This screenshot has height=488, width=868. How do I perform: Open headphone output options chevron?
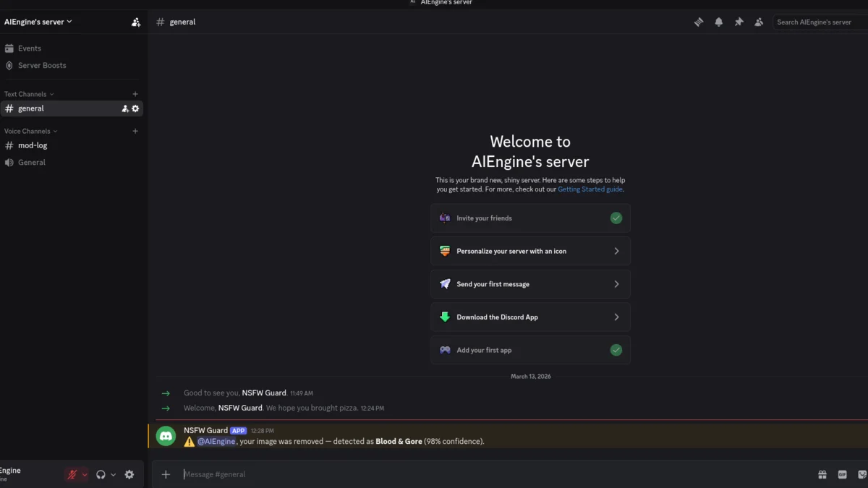113,475
